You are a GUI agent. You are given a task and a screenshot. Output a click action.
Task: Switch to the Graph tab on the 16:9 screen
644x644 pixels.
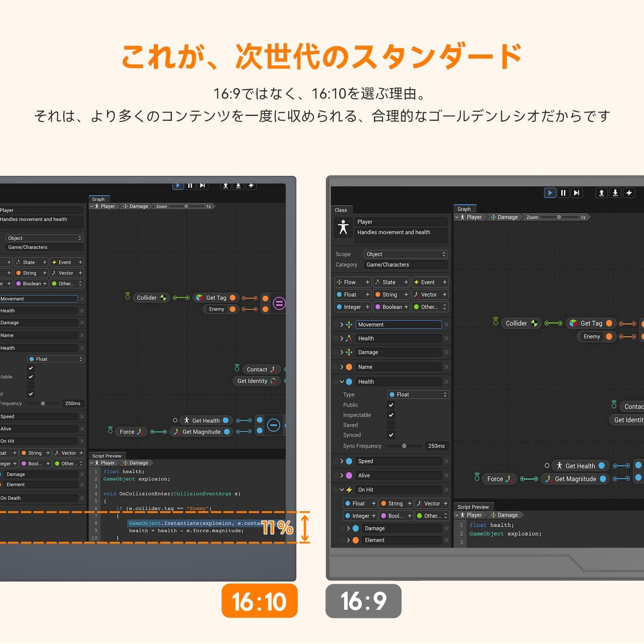pos(464,209)
